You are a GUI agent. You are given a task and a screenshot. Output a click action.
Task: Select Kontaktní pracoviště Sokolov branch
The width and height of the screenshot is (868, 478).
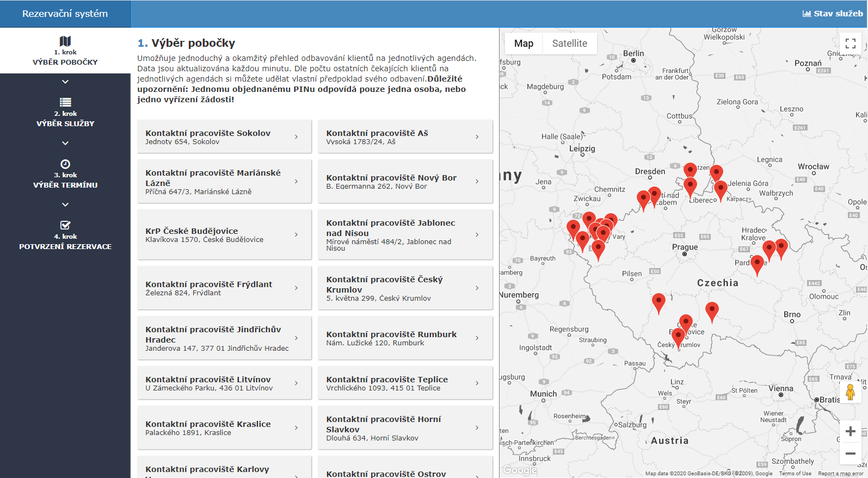[224, 136]
